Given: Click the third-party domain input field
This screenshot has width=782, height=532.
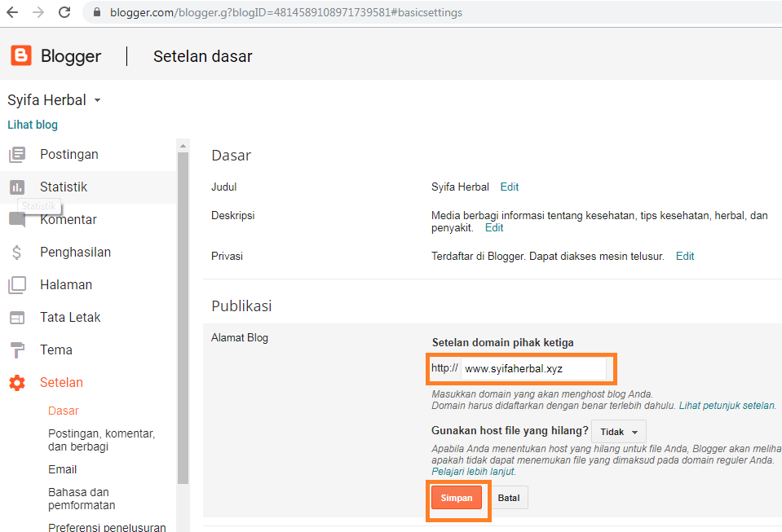Looking at the screenshot, I should pyautogui.click(x=533, y=368).
